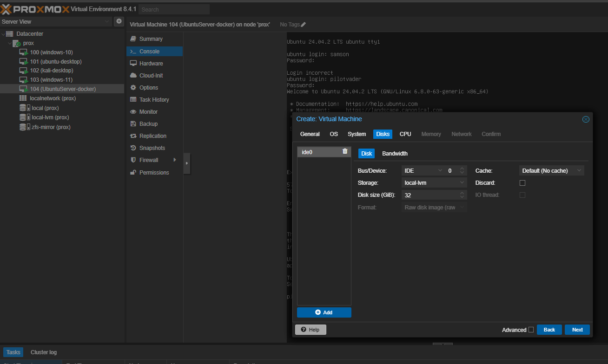Select the Hardware menu item

tap(151, 64)
